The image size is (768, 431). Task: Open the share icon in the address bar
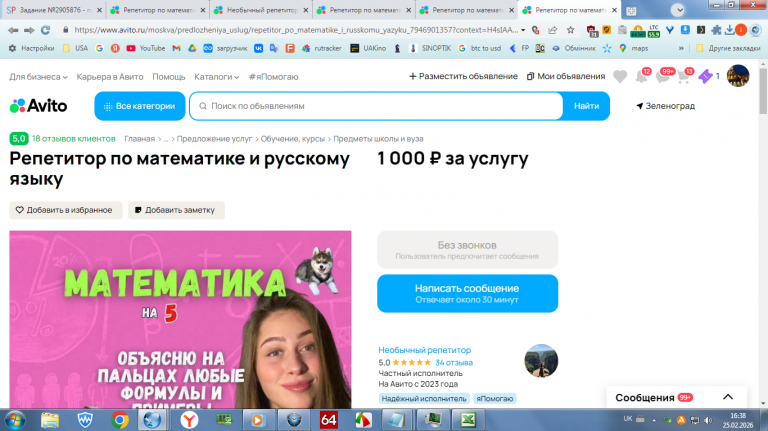(x=552, y=30)
